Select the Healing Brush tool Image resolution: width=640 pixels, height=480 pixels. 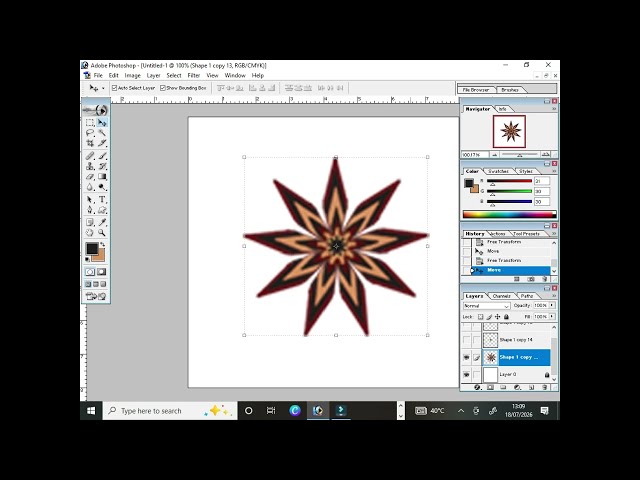[90, 156]
